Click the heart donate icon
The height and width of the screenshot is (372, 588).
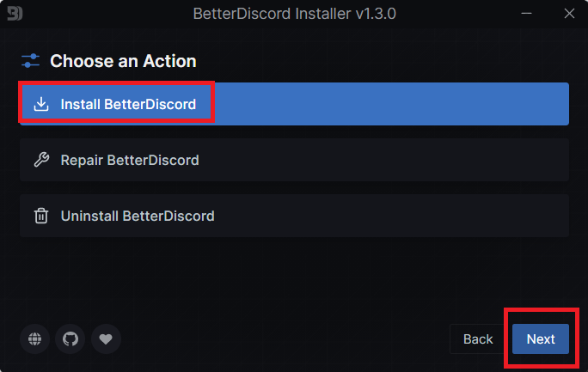pos(106,339)
